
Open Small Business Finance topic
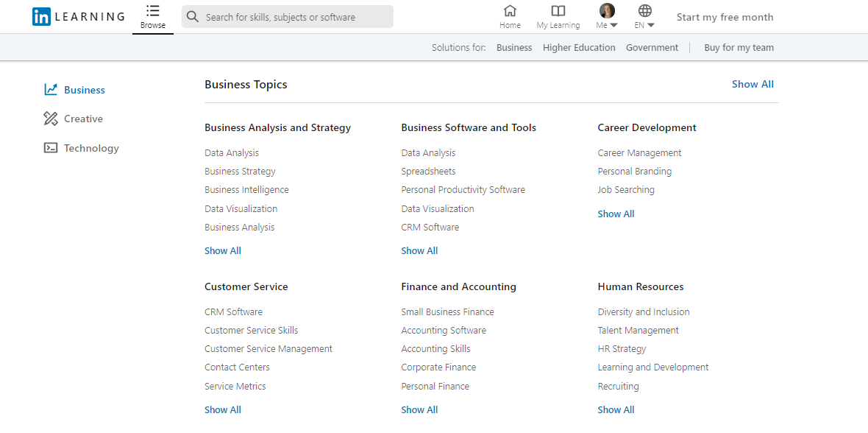pyautogui.click(x=448, y=312)
